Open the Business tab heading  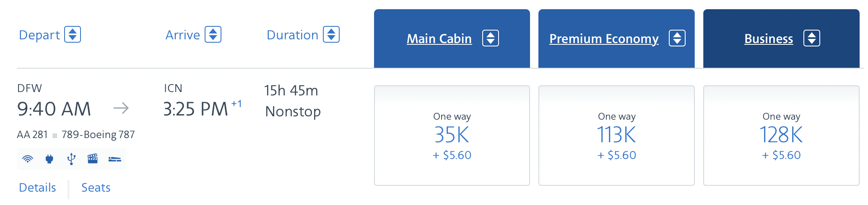[769, 38]
